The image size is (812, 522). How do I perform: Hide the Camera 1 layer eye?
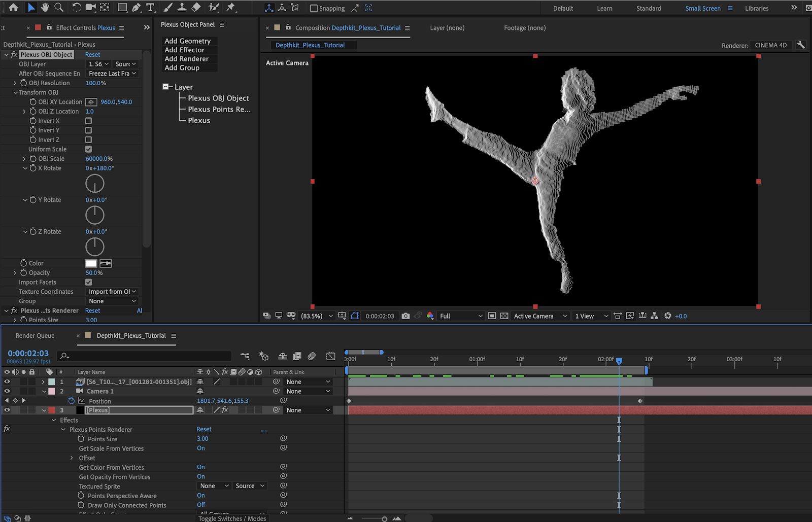[x=7, y=391]
